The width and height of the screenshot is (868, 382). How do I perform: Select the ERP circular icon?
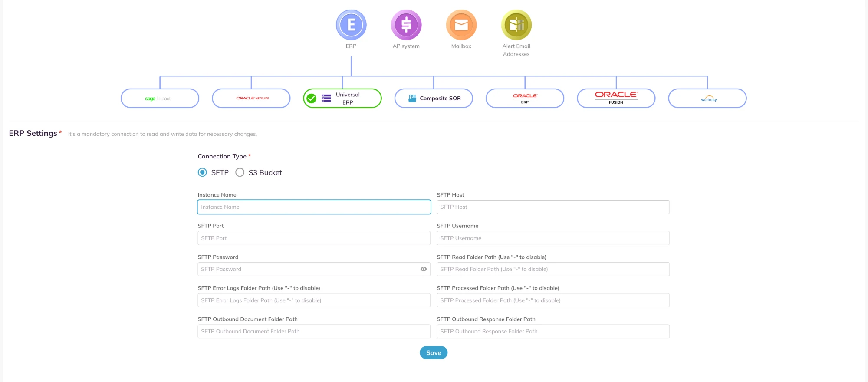351,25
